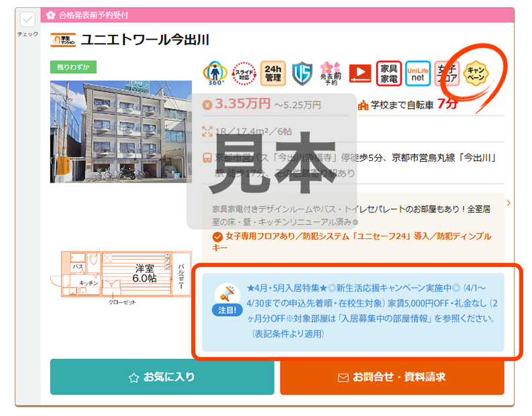532x416 pixels.
Task: Click the 注目! megaphone icon
Action: 227,299
